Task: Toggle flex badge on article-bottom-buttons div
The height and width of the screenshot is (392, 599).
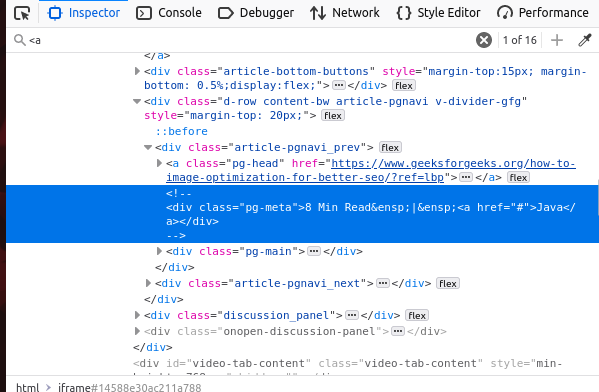Action: click(404, 86)
